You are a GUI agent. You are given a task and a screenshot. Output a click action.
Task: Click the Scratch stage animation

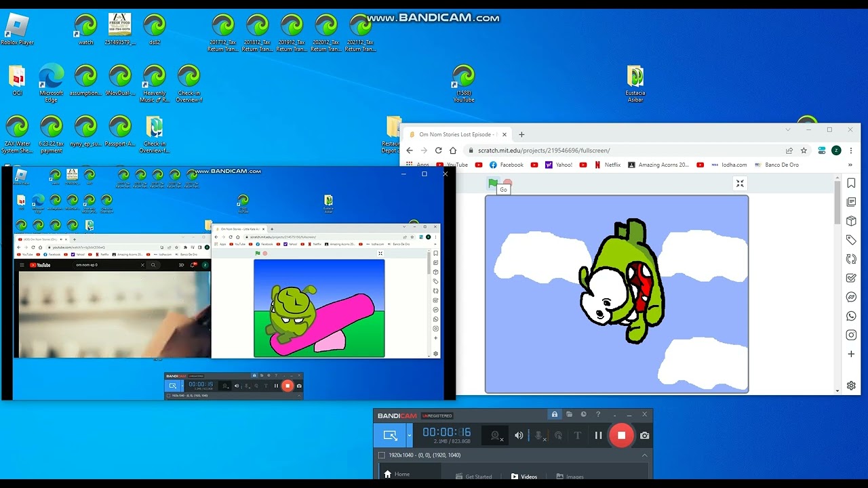click(617, 294)
